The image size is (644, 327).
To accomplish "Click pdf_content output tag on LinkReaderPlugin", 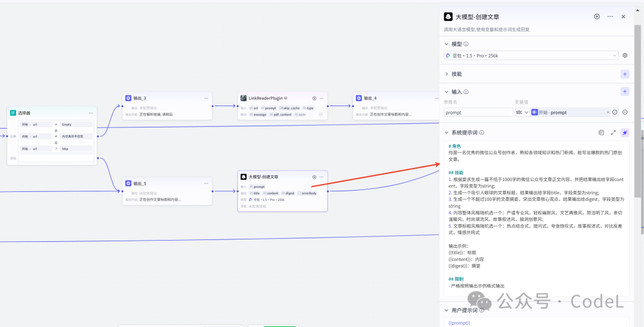I will click(280, 114).
